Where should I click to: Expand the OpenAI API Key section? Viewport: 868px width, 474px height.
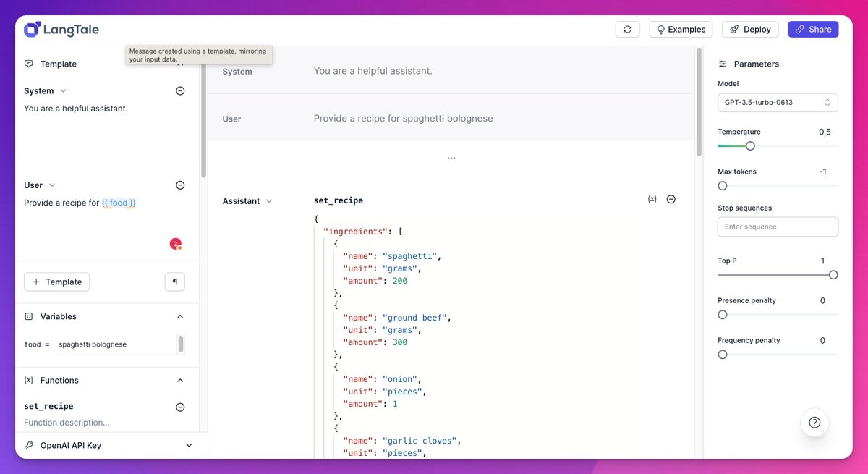coord(188,445)
